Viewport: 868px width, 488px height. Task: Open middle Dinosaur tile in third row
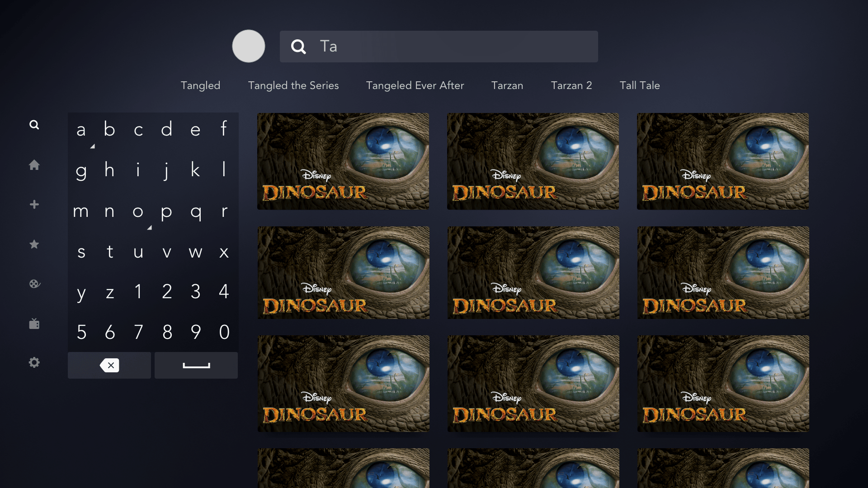coord(533,384)
